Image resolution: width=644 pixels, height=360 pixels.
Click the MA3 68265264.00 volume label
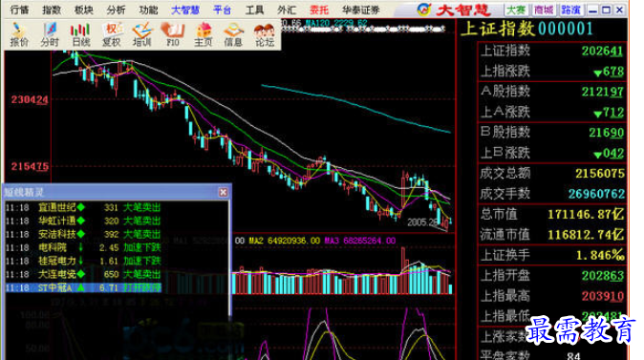[x=360, y=241]
